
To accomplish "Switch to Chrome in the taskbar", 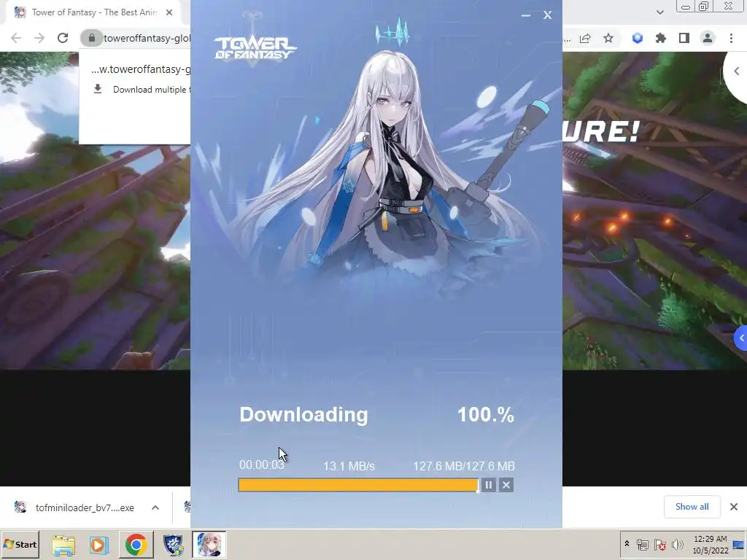I will click(136, 545).
